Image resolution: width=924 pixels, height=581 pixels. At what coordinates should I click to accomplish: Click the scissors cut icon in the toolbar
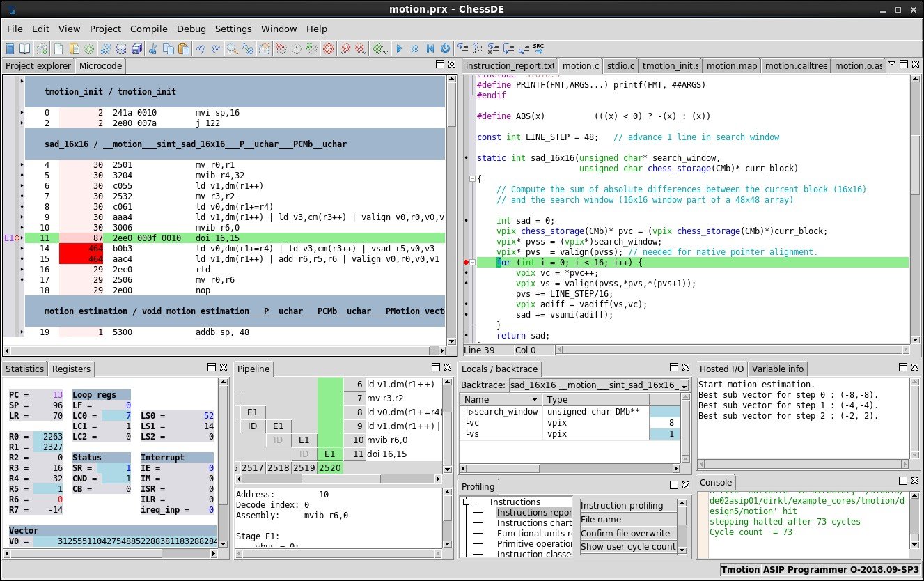[x=155, y=47]
